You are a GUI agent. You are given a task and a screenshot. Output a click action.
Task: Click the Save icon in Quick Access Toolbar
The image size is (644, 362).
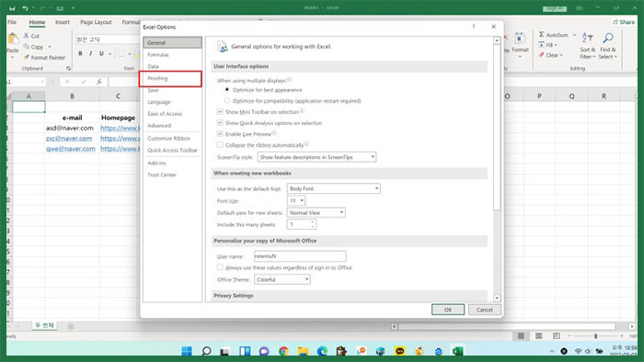(x=12, y=8)
